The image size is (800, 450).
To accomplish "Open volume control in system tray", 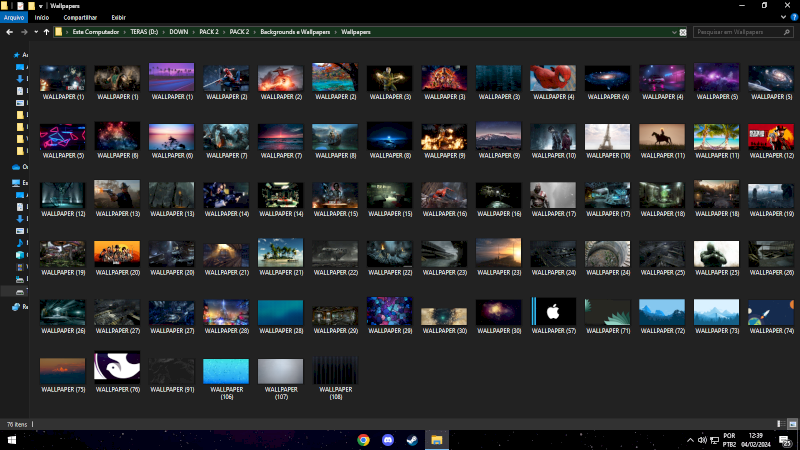I will coord(703,440).
